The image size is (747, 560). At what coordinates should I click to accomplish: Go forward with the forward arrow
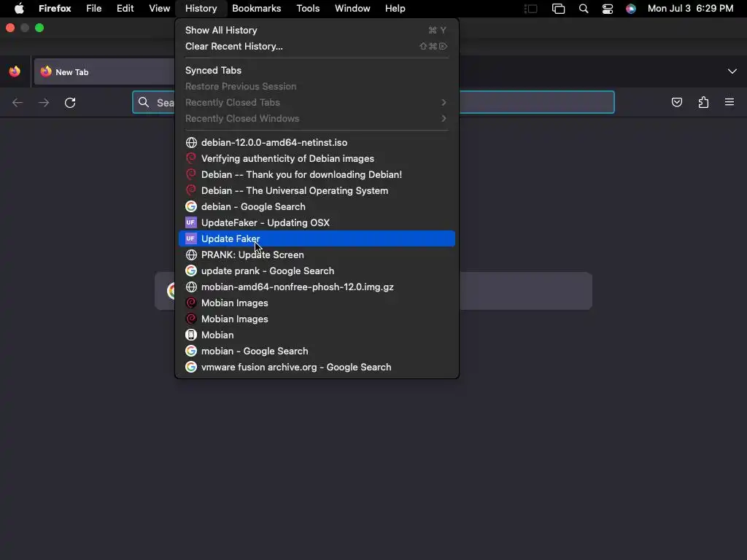pyautogui.click(x=44, y=102)
